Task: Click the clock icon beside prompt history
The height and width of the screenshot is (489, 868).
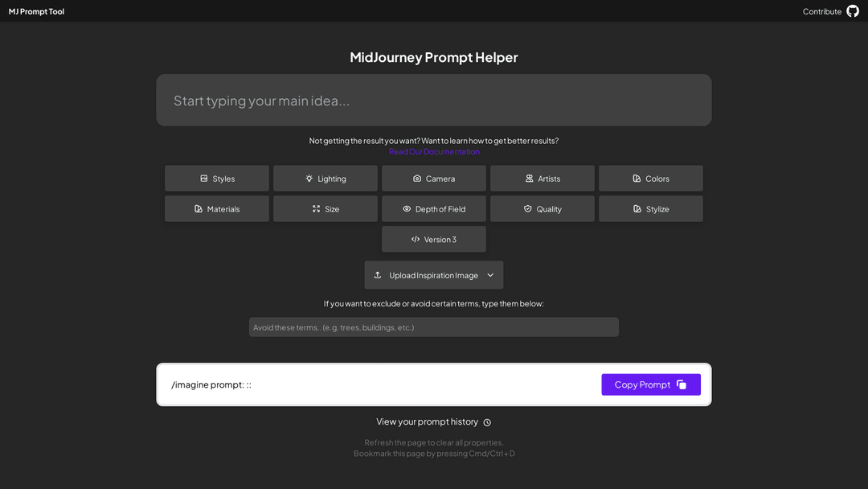Action: (x=487, y=422)
